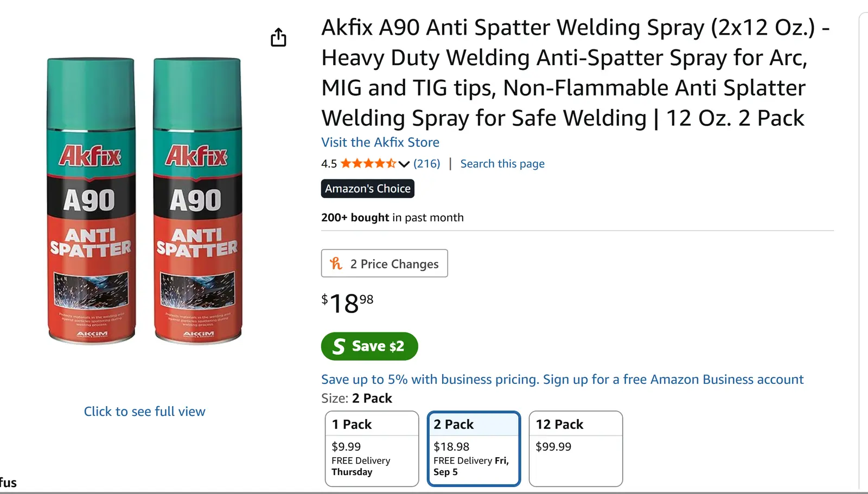Choose the 12 Pack size option
This screenshot has height=494, width=868.
tap(576, 448)
